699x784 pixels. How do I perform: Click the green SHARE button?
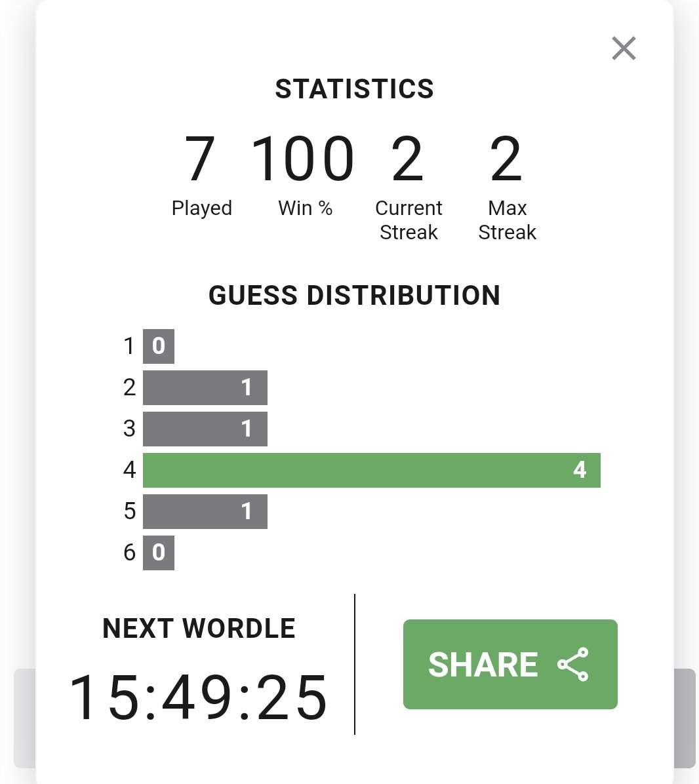(510, 664)
